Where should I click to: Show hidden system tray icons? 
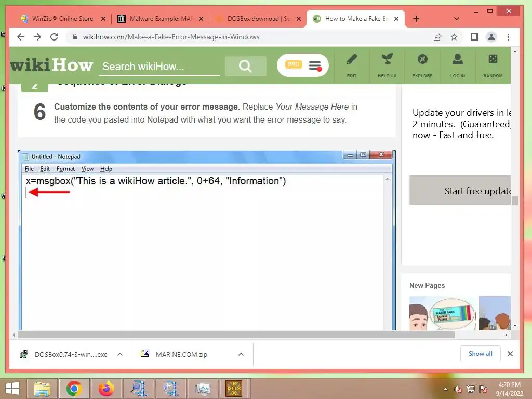(445, 389)
